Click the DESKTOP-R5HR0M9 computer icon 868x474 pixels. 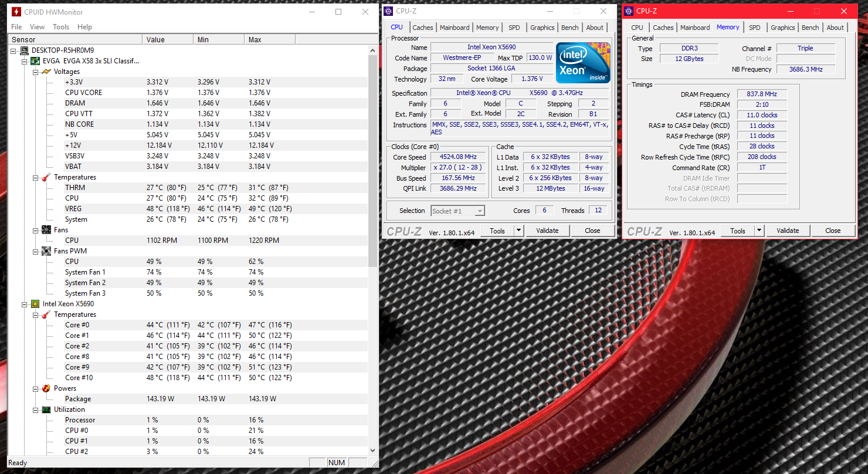tap(25, 50)
